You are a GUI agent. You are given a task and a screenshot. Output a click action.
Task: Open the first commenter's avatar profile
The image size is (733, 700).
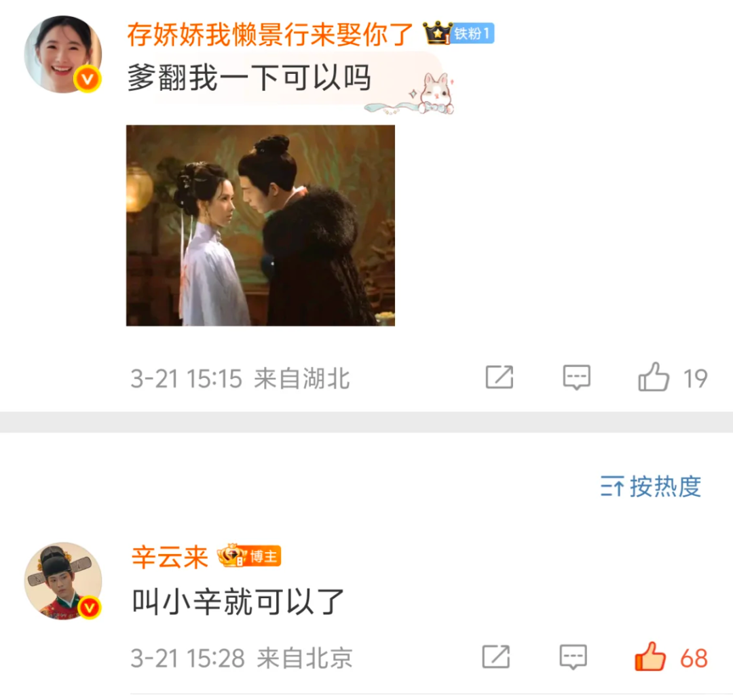62,54
